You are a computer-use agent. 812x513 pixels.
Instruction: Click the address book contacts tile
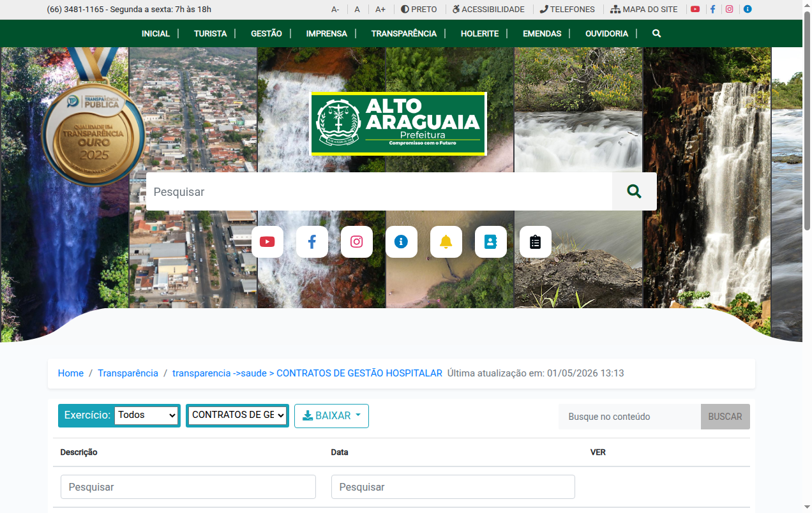pos(491,242)
